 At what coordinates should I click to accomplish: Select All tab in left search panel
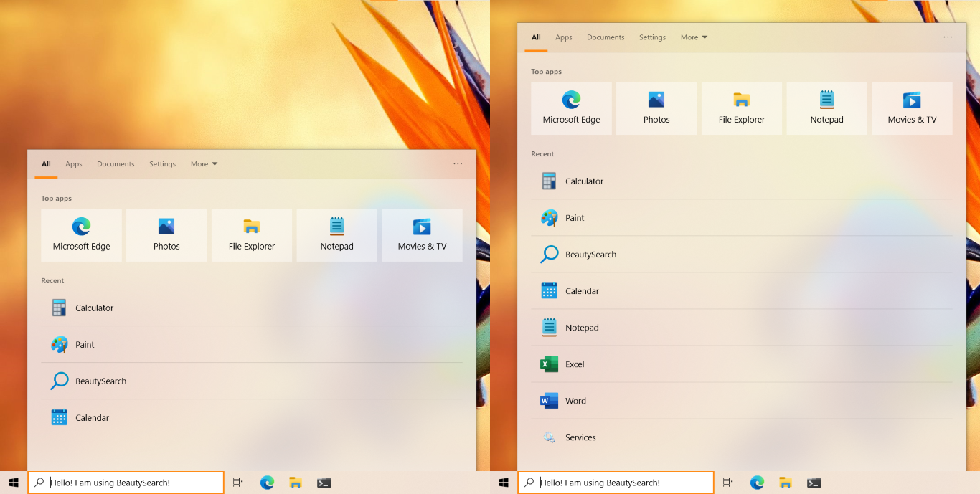point(46,164)
